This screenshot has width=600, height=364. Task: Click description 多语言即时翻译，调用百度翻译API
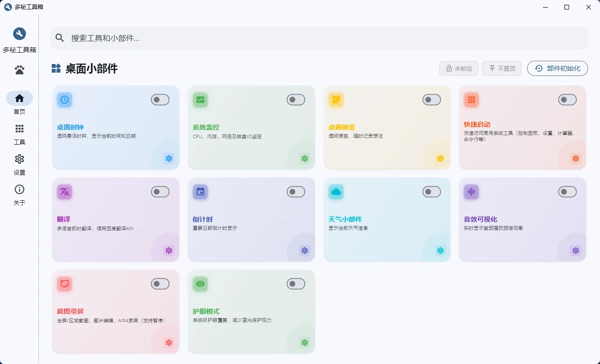click(x=95, y=228)
